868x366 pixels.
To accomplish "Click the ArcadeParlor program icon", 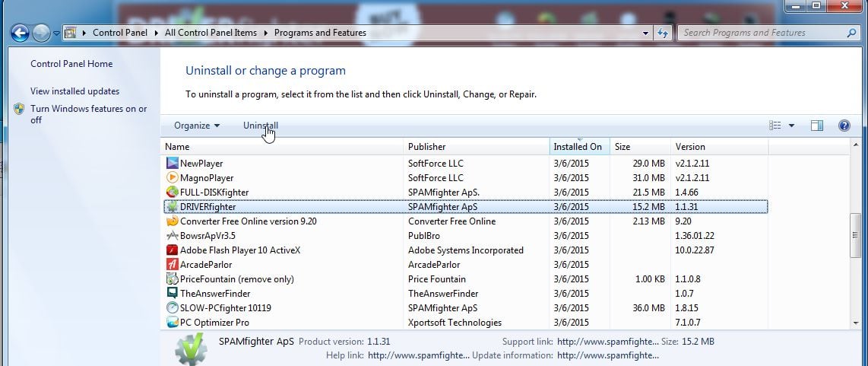I will pyautogui.click(x=173, y=265).
